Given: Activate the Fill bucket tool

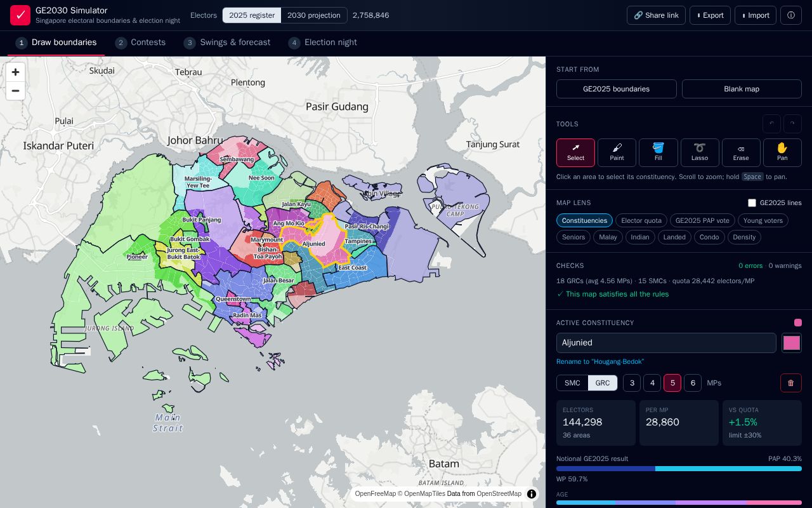Looking at the screenshot, I should point(658,152).
